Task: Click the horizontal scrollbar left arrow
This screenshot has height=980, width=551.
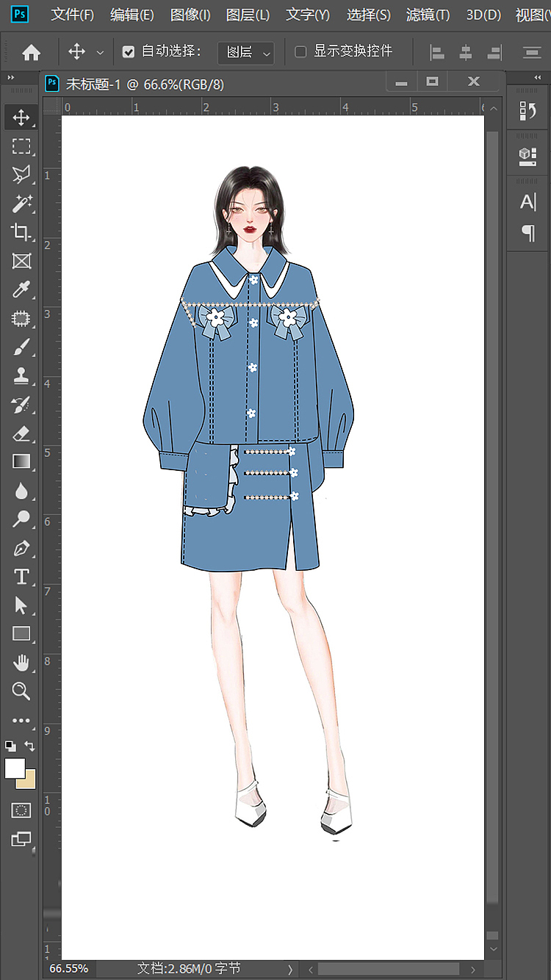Action: (311, 969)
